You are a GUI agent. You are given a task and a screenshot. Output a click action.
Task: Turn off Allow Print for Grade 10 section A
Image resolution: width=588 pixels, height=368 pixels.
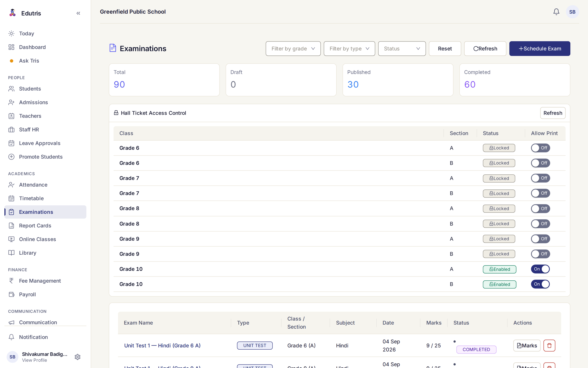point(540,269)
